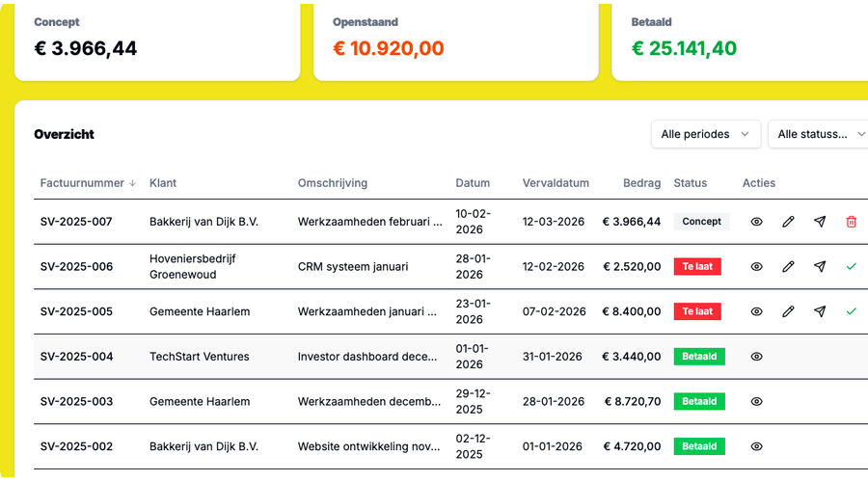
Task: Select the Openstaand total card
Action: 455,40
